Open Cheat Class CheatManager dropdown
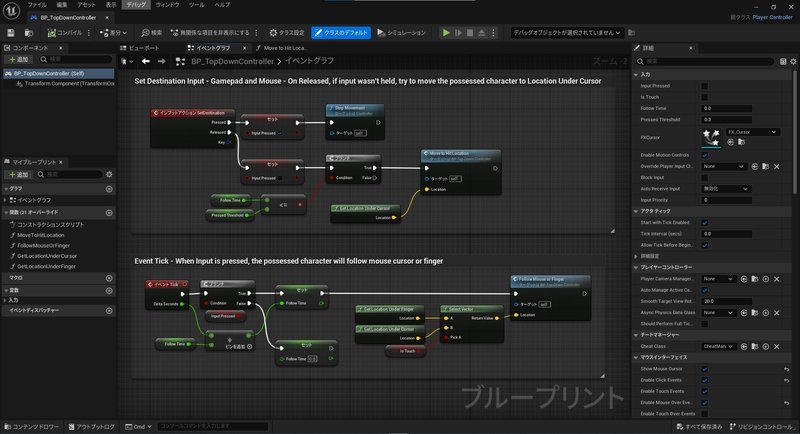This screenshot has height=434, width=800. coord(718,346)
